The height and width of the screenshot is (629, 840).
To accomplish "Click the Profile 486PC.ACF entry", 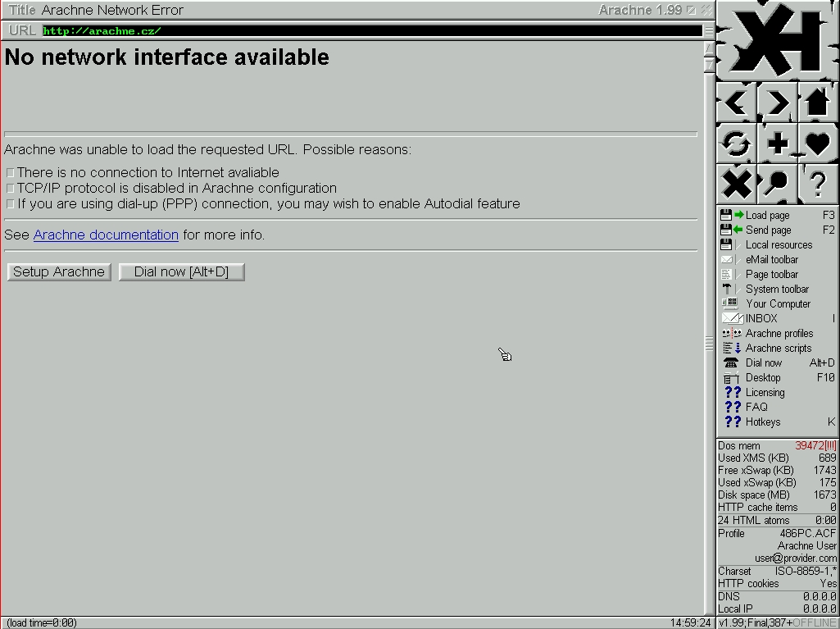I will (x=778, y=534).
